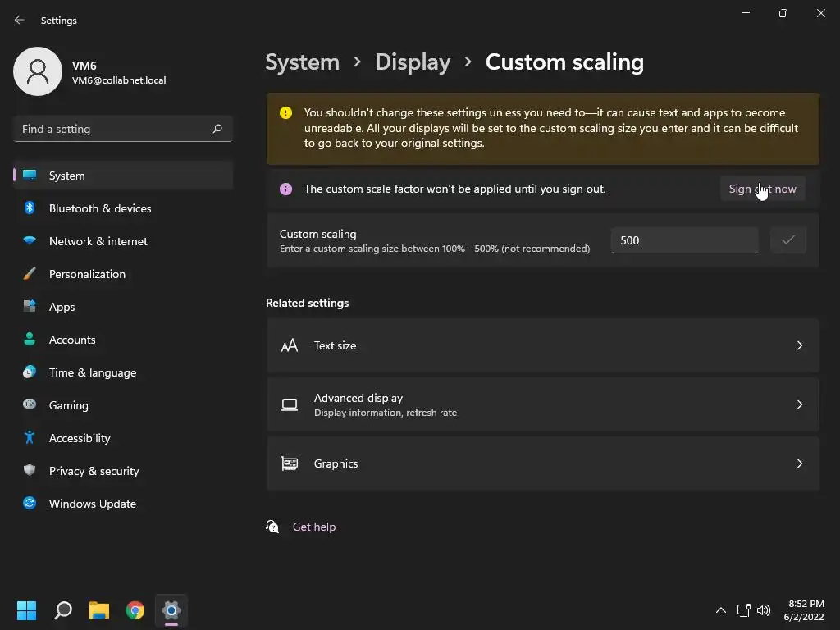The image size is (840, 630).
Task: Click the Network & internet wifi icon
Action: tap(30, 241)
